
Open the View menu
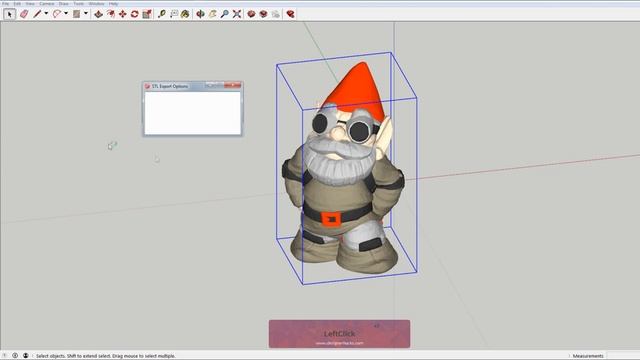30,4
